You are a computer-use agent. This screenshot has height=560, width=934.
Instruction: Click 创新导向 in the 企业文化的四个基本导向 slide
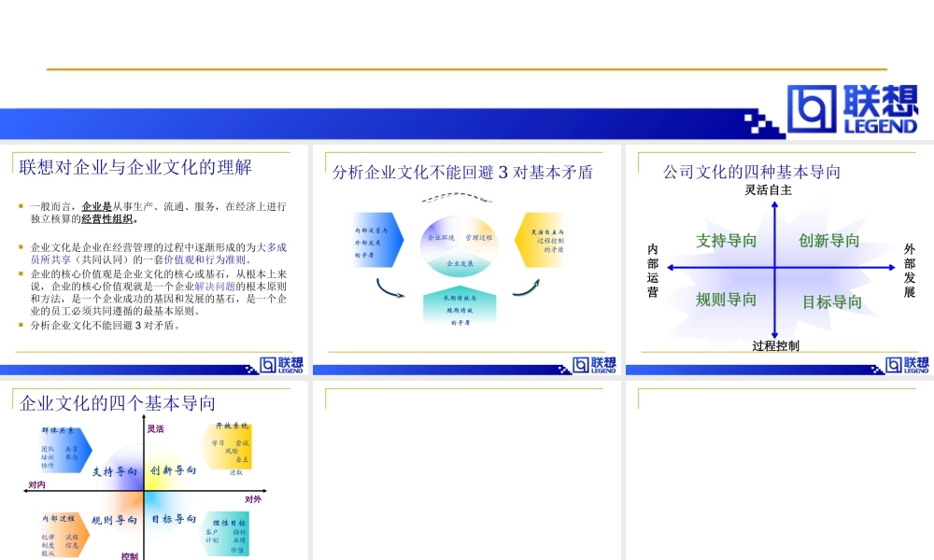tap(173, 470)
